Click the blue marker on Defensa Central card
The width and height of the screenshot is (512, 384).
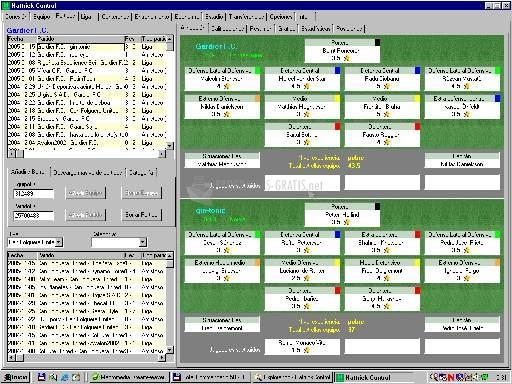337,70
